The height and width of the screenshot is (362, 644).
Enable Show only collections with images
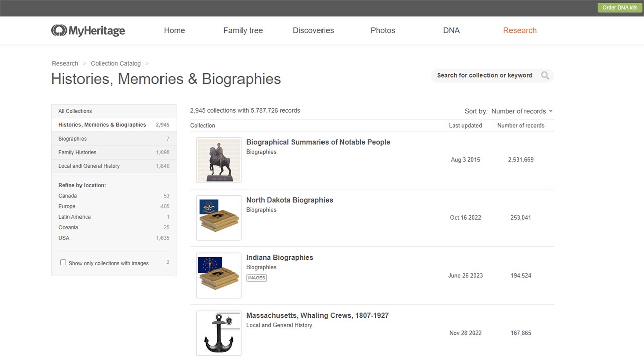(63, 262)
